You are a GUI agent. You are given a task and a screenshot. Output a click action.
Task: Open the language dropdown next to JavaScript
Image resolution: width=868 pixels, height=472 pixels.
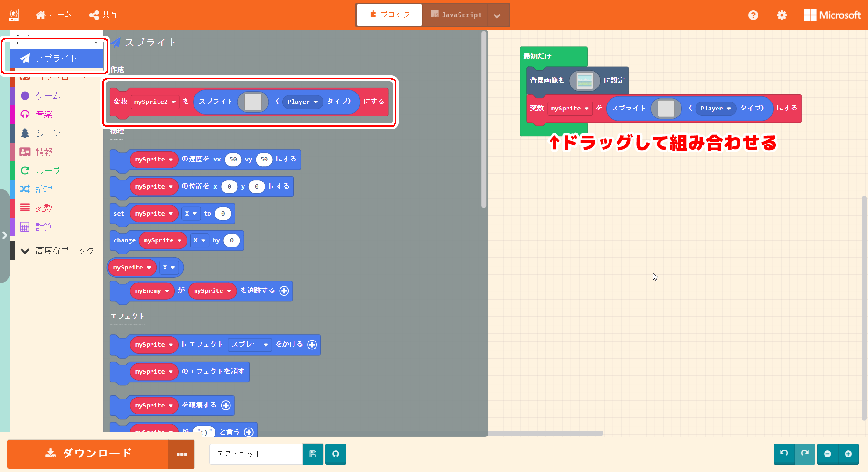[497, 15]
